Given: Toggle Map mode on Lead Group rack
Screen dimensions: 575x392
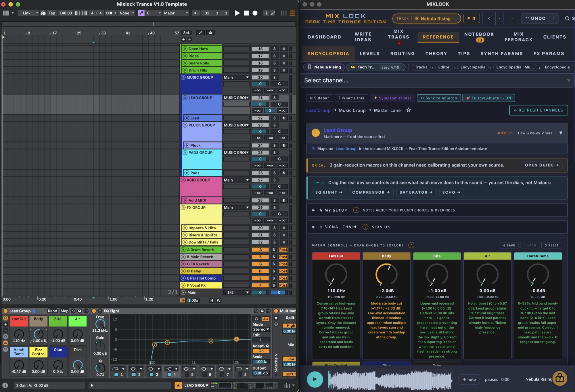Looking at the screenshot, I should coord(64,311).
